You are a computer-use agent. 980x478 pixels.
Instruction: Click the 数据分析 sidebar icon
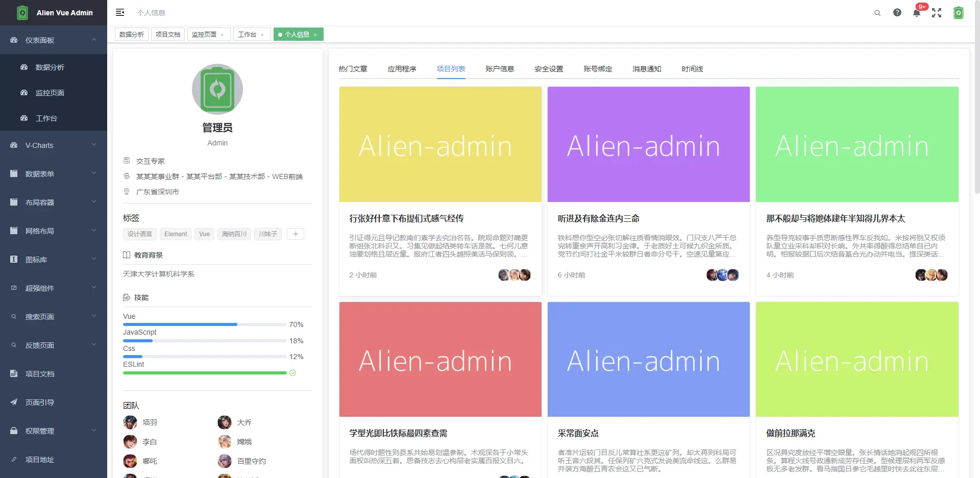pos(24,67)
